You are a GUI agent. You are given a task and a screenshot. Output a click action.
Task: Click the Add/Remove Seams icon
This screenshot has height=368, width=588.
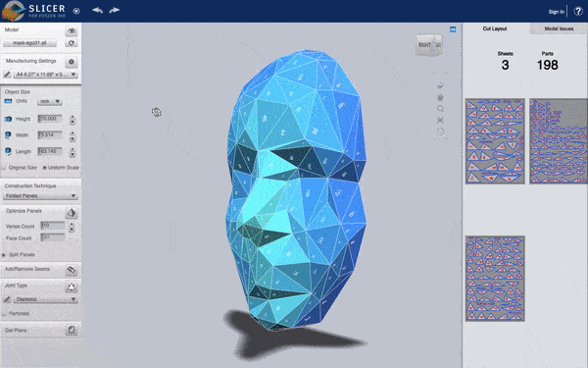click(x=72, y=270)
